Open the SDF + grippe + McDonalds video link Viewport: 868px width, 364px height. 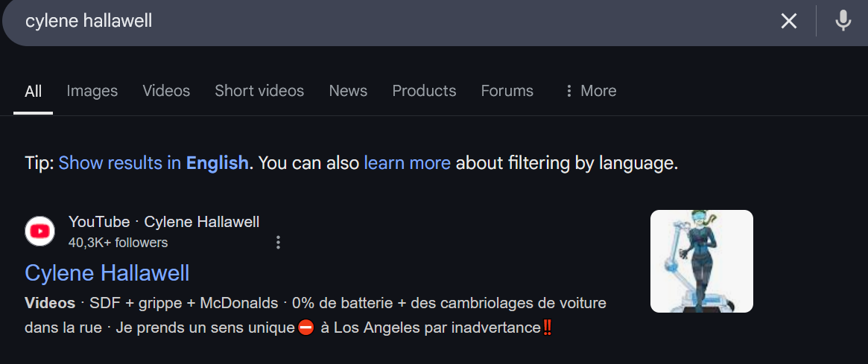pos(184,303)
